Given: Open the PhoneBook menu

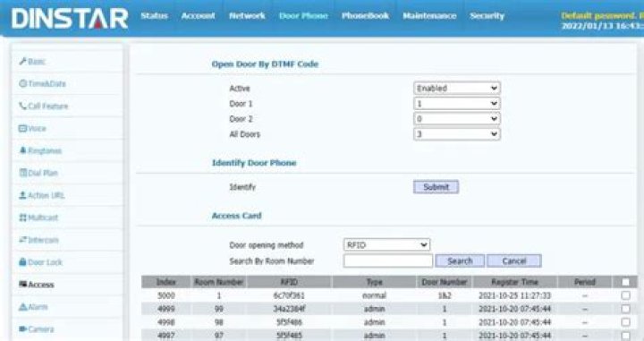Looking at the screenshot, I should click(x=365, y=15).
